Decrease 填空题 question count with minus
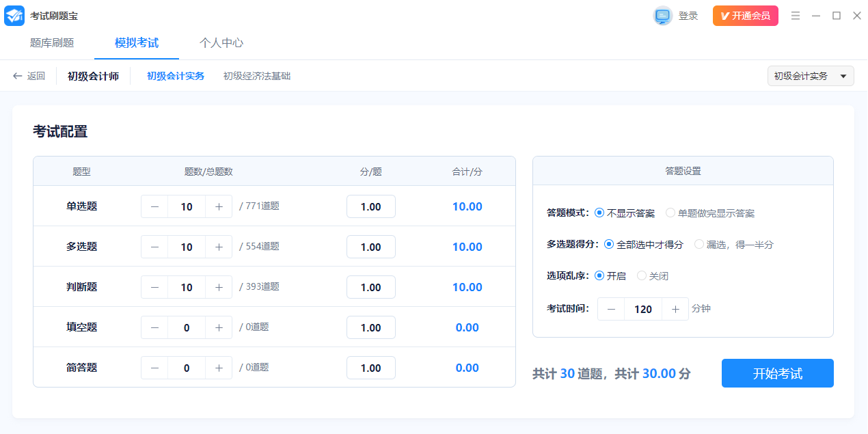 click(154, 327)
